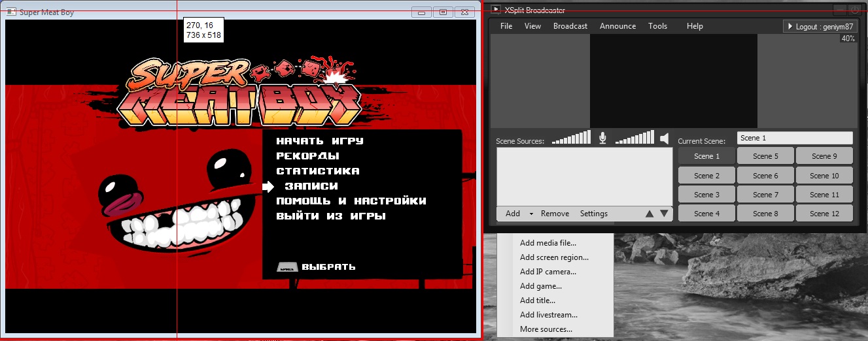
Task: Click the Current Scene name field
Action: 795,138
